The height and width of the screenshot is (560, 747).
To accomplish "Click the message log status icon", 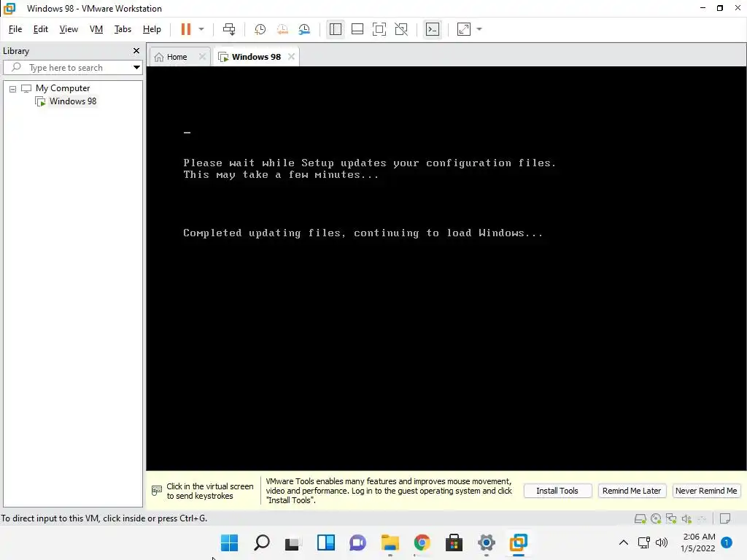I will point(725,518).
